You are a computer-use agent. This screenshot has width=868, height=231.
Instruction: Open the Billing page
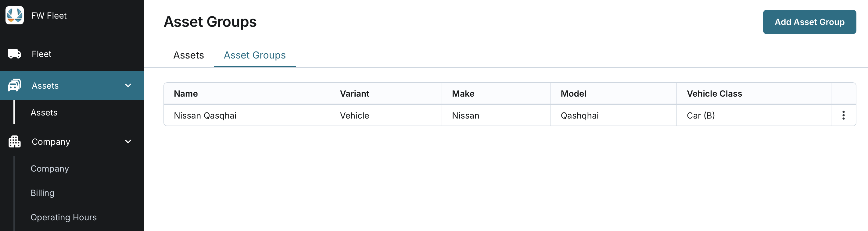coord(42,193)
